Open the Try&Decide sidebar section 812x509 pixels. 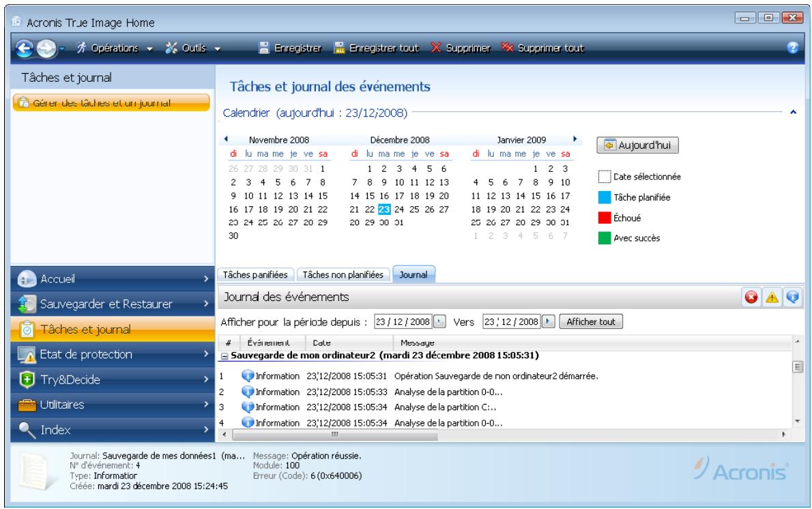pyautogui.click(x=113, y=379)
